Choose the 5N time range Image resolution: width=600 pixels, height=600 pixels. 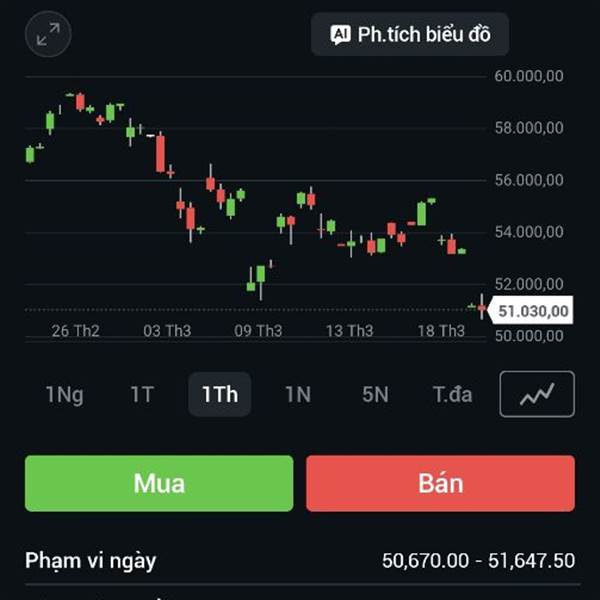pyautogui.click(x=375, y=394)
